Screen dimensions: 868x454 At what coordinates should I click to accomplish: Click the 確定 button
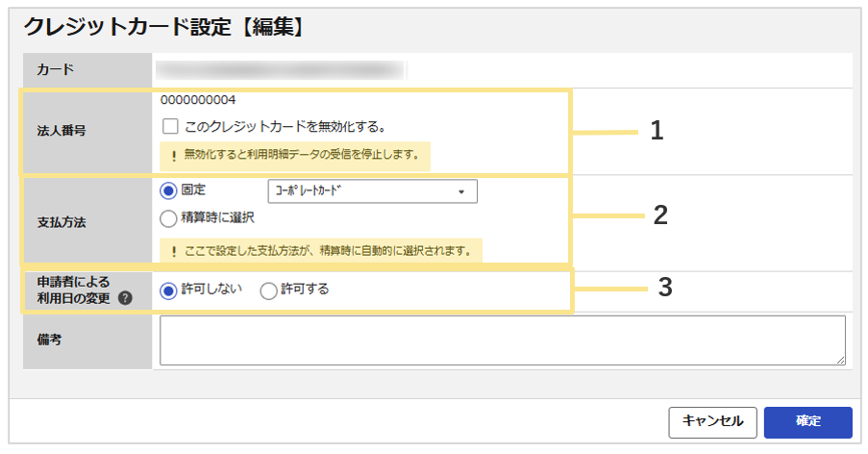pos(808,422)
